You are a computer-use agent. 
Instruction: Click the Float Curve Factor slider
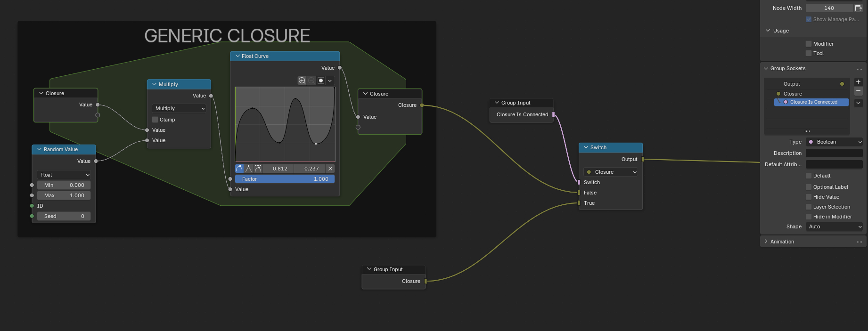click(285, 179)
